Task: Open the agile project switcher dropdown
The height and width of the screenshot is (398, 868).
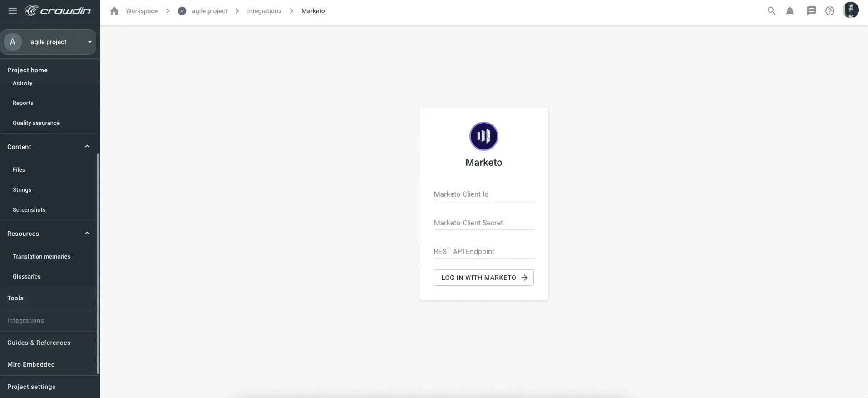Action: click(48, 42)
